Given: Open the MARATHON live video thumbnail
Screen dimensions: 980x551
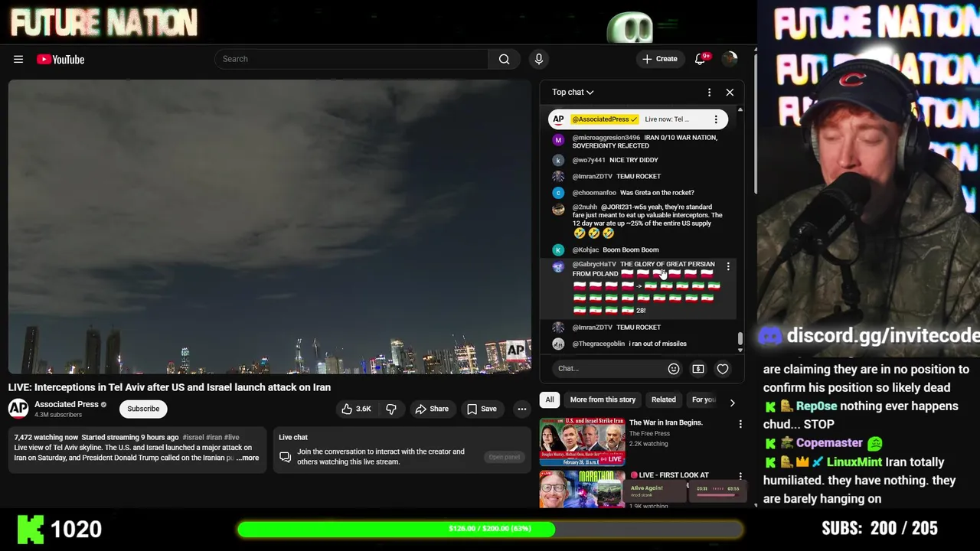Looking at the screenshot, I should 582,490.
